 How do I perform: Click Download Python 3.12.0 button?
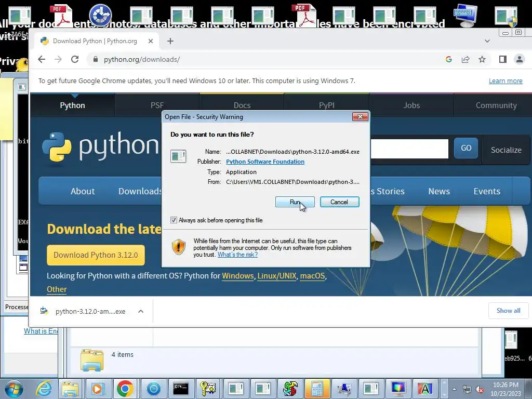coord(96,255)
